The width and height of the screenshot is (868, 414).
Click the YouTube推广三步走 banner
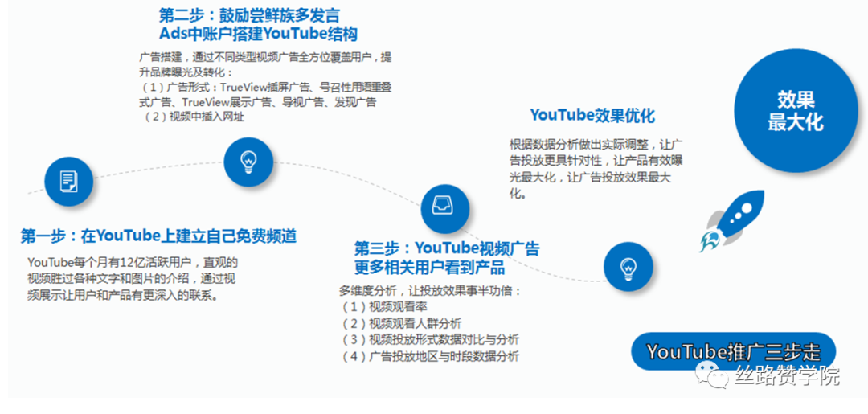pos(732,351)
